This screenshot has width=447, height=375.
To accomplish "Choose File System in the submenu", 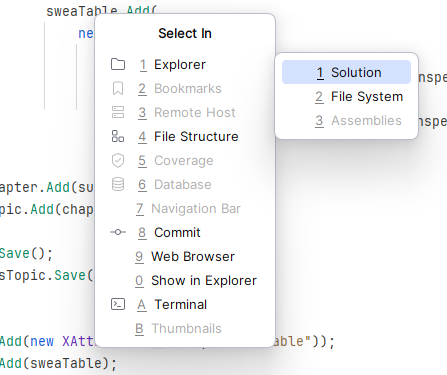I will 346,96.
